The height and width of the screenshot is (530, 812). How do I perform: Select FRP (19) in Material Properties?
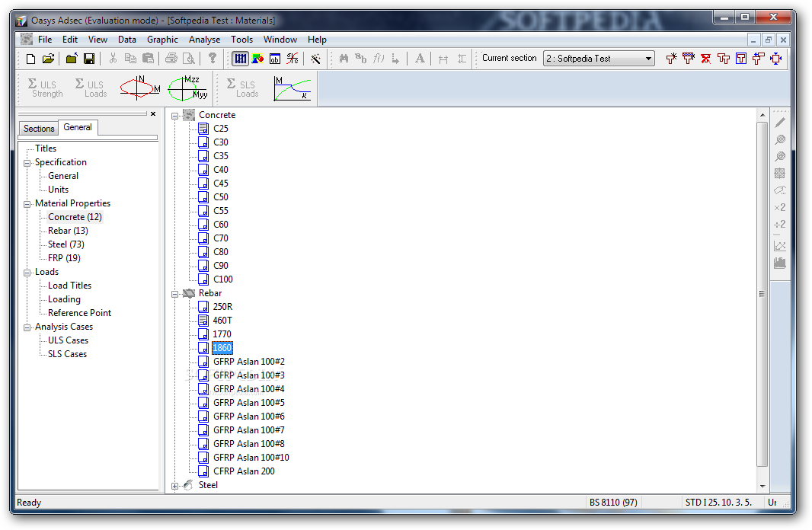tap(64, 258)
